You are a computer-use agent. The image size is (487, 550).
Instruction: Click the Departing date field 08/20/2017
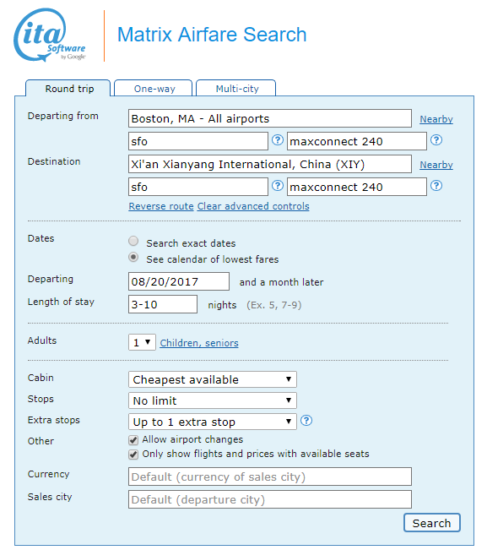[179, 282]
